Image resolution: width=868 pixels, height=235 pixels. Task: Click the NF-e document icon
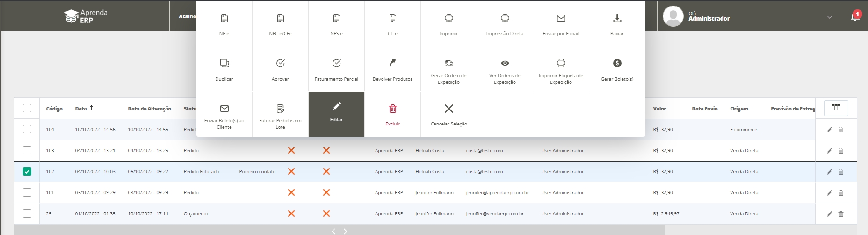224,19
